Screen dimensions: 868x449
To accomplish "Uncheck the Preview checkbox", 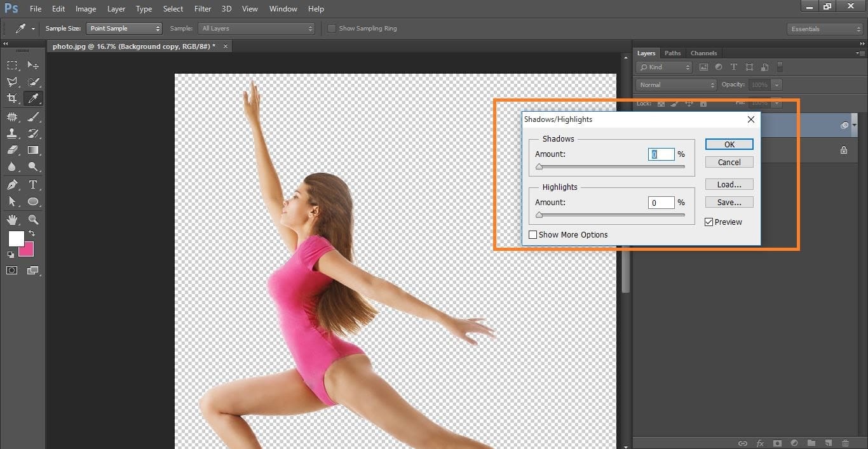I will click(709, 222).
